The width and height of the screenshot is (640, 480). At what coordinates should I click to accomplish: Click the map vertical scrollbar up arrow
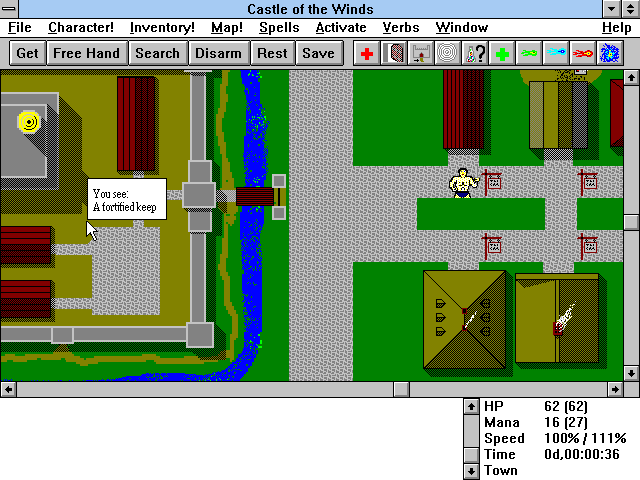pos(631,78)
